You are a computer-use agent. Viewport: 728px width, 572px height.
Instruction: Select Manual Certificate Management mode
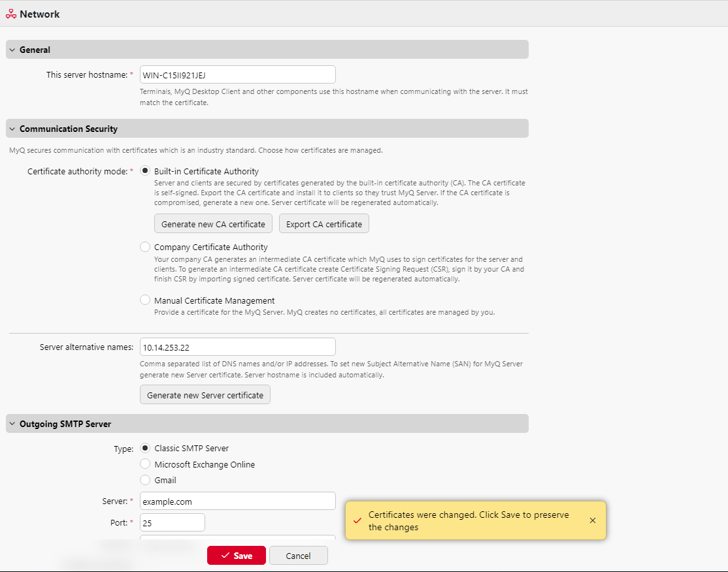144,299
